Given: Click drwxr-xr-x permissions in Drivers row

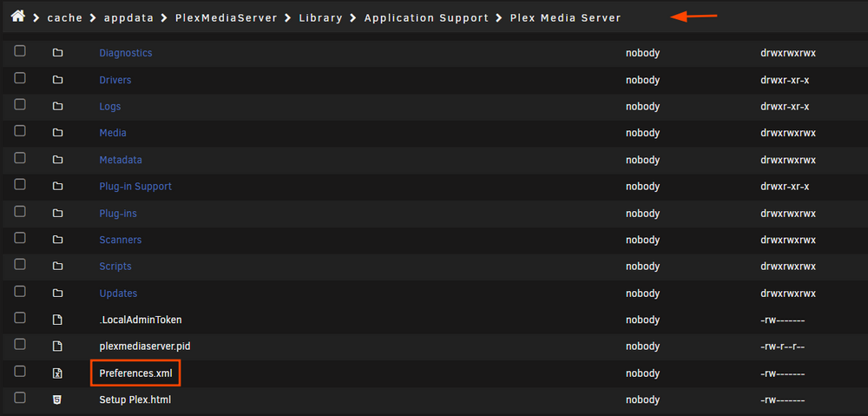Looking at the screenshot, I should click(x=785, y=80).
